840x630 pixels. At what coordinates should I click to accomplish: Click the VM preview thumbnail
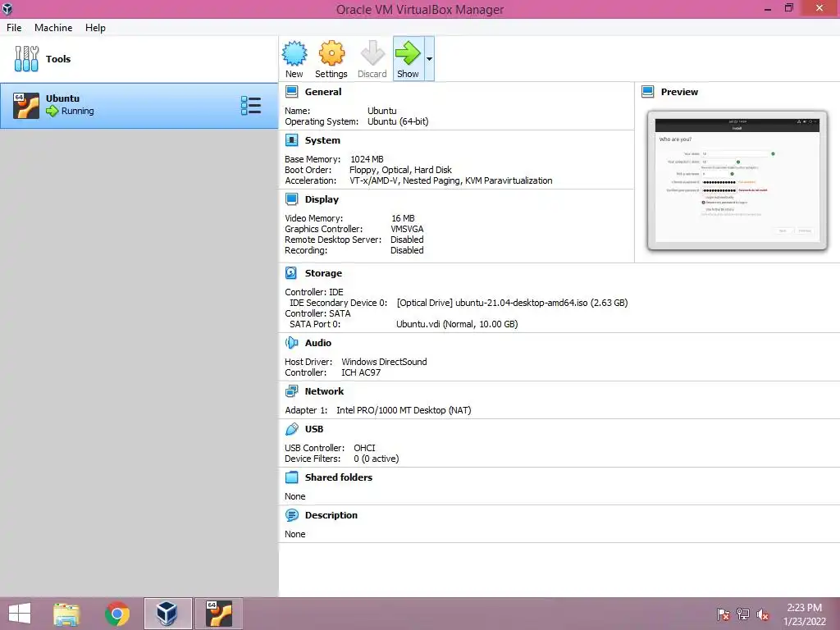click(737, 180)
